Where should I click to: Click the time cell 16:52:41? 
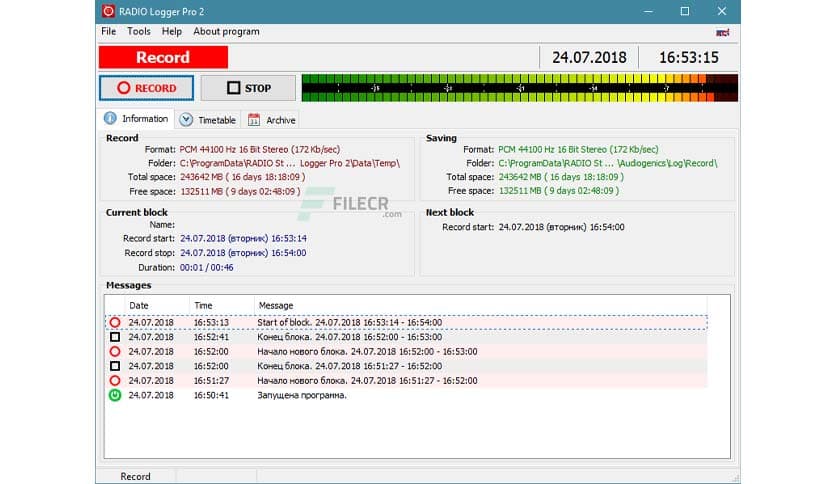[x=211, y=337]
